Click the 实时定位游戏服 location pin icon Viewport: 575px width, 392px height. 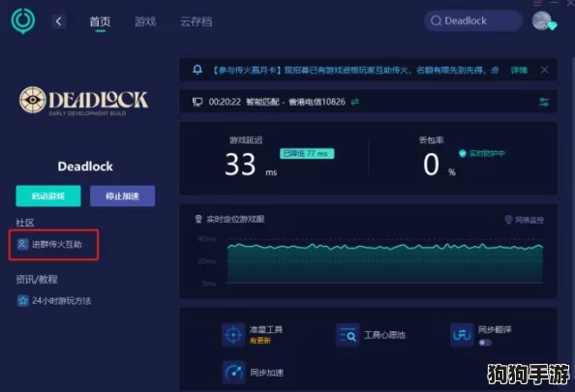198,220
